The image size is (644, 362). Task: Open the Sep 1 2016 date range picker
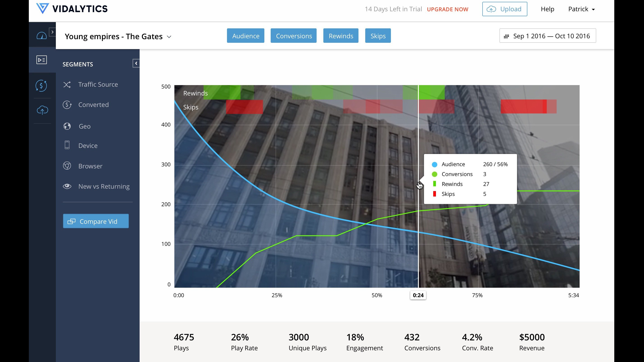pyautogui.click(x=547, y=36)
